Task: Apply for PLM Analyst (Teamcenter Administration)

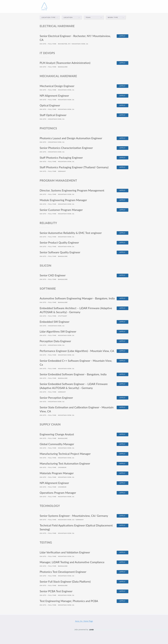Action: pyautogui.click(x=122, y=63)
